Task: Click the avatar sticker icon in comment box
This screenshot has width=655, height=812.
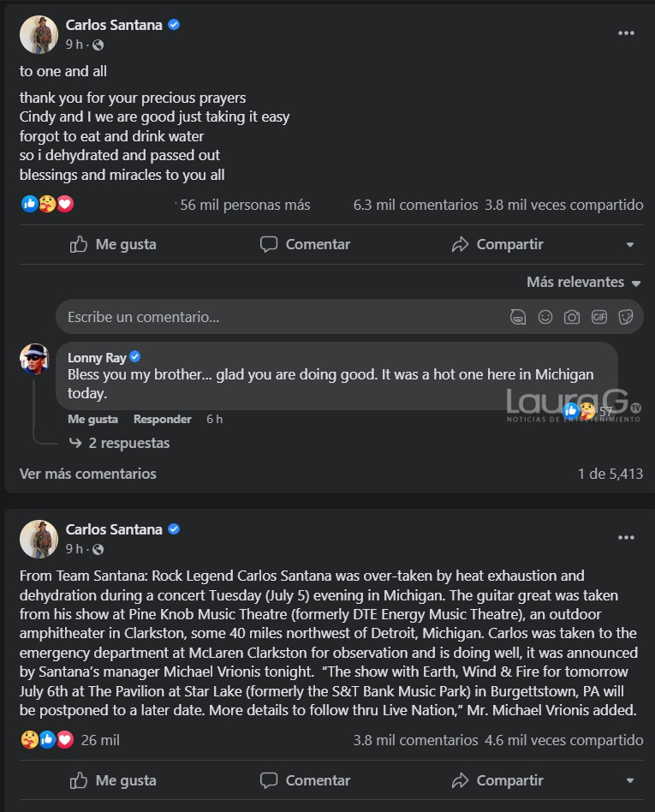Action: coord(517,317)
